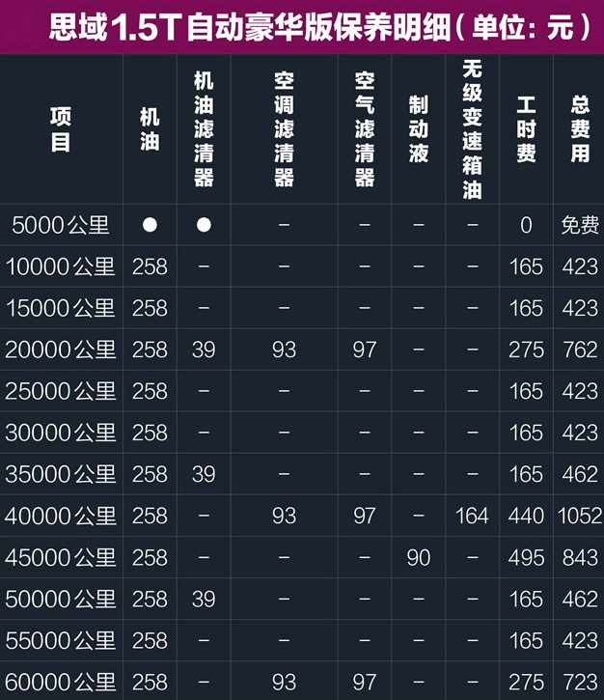Click the 无级变速箱油 column header
This screenshot has height=700, width=604.
(x=473, y=129)
